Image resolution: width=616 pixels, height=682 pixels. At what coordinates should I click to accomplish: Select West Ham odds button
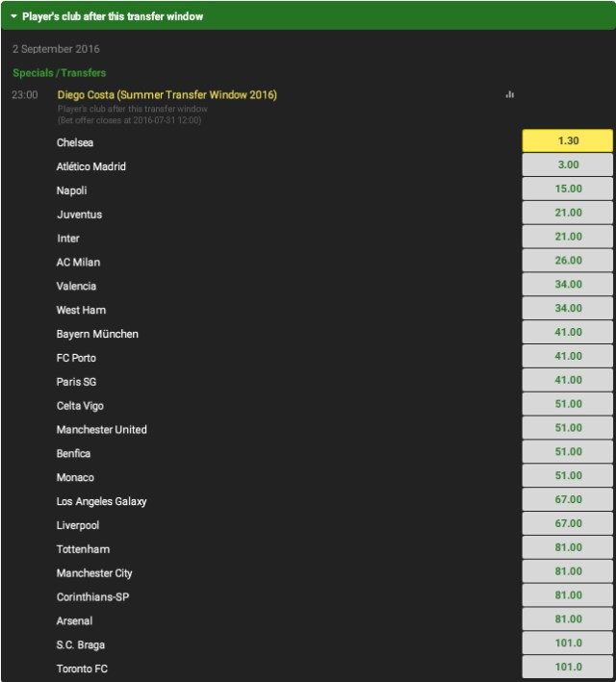568,308
